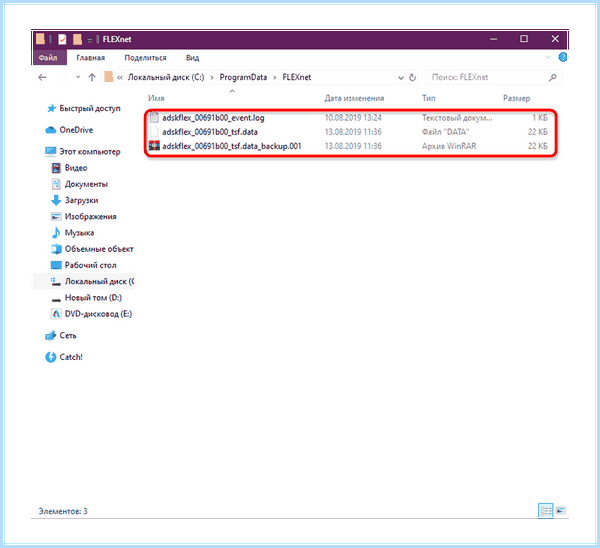
Task: Click the Catch! lightning icon
Action: (51, 357)
